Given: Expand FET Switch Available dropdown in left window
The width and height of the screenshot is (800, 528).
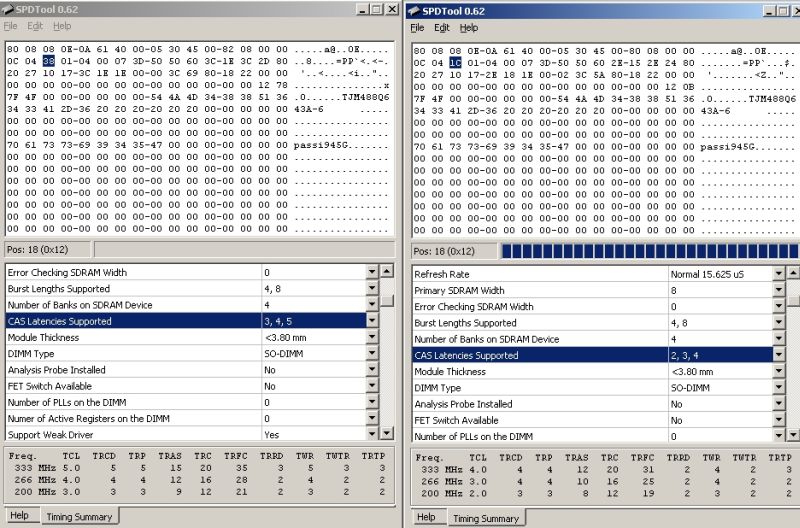Looking at the screenshot, I should click(372, 386).
